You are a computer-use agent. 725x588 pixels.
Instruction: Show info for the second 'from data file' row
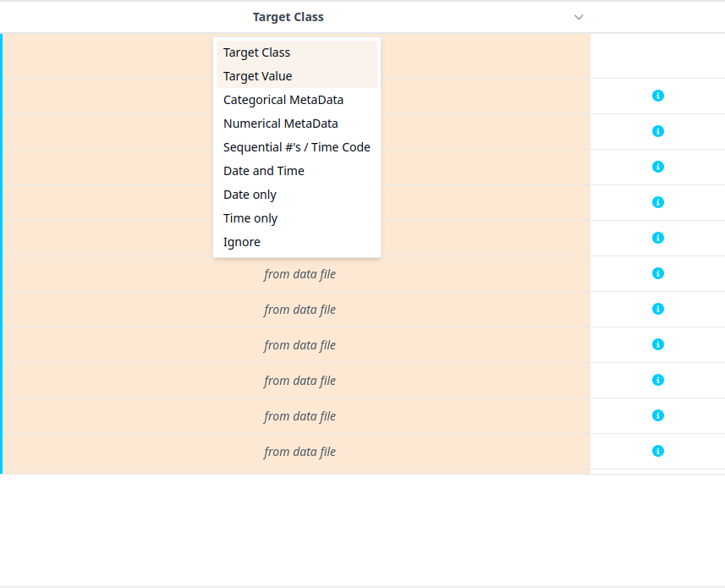[658, 309]
